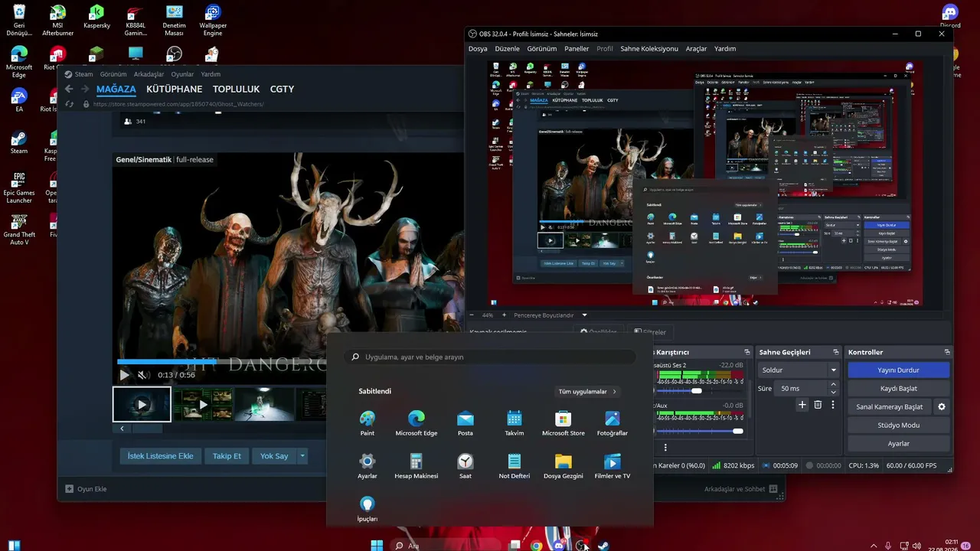Image resolution: width=980 pixels, height=551 pixels.
Task: Open Geri Dönüşüm recycle bin
Action: tap(19, 21)
